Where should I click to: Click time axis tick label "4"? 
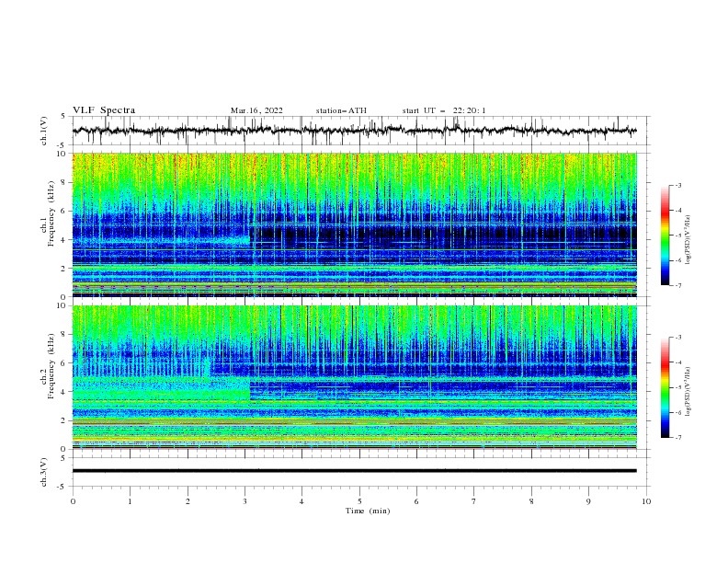point(301,501)
